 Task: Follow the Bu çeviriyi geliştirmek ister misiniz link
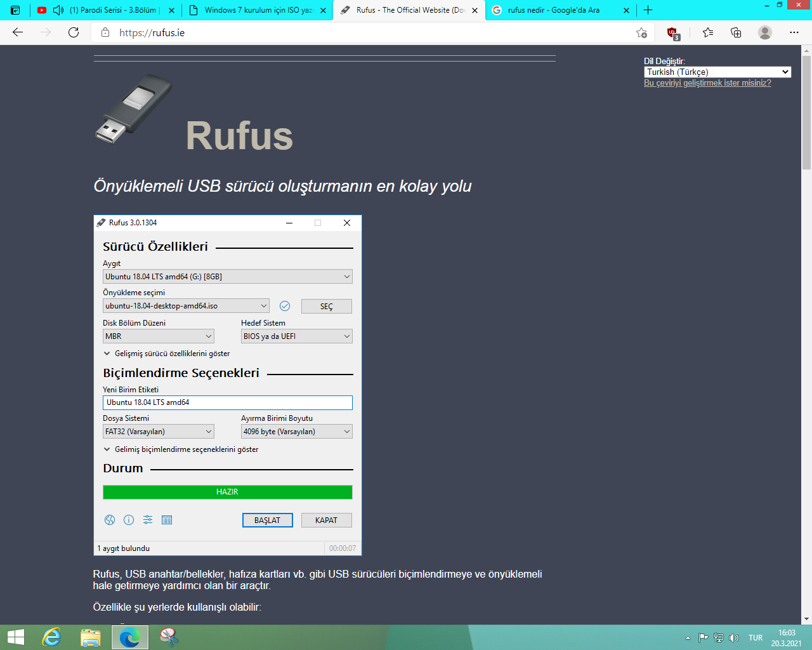tap(707, 83)
